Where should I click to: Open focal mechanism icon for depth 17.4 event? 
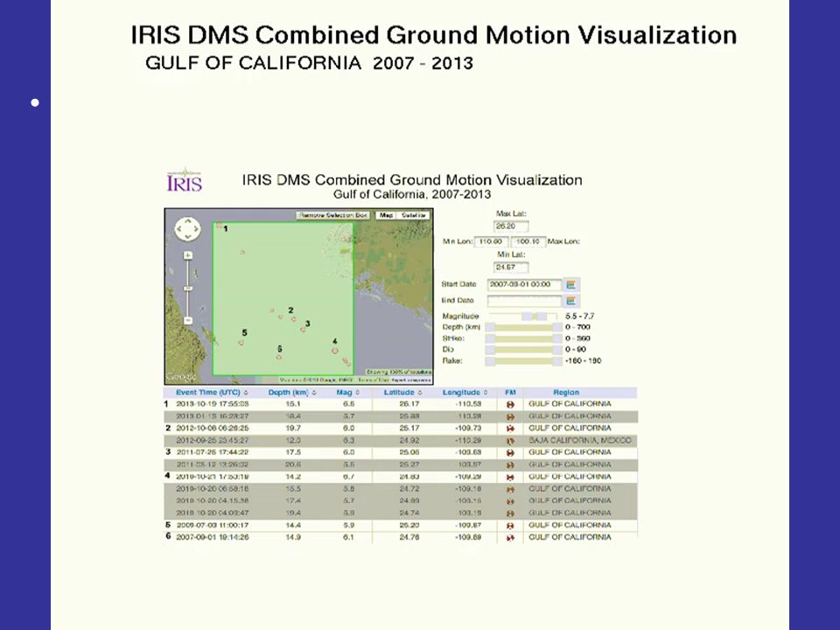click(x=510, y=501)
